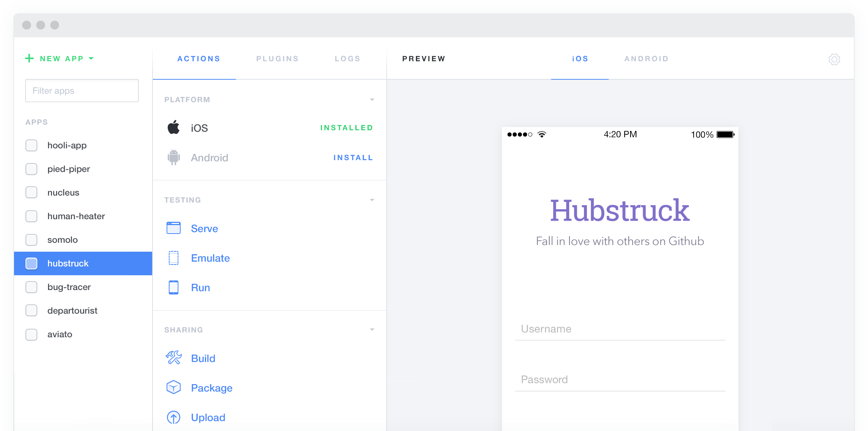The height and width of the screenshot is (431, 868).
Task: Click the Serve browser window icon
Action: tap(173, 228)
